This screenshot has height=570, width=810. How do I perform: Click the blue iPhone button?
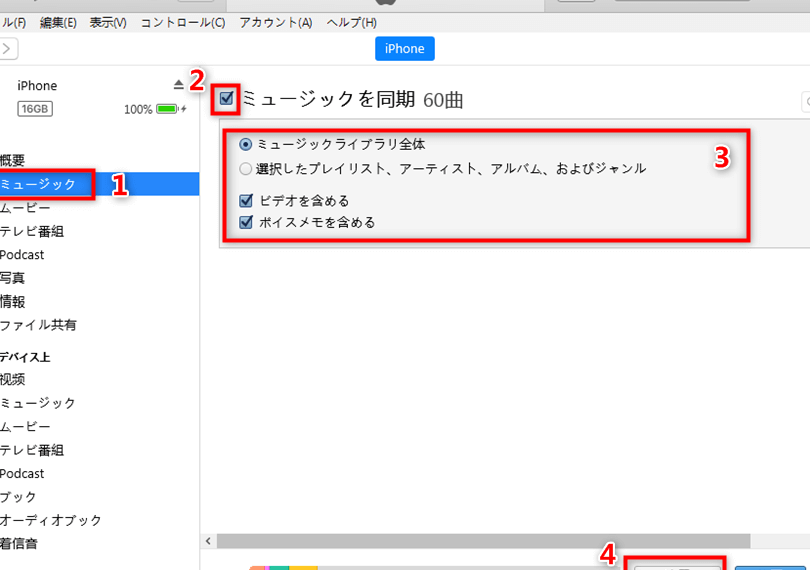404,49
